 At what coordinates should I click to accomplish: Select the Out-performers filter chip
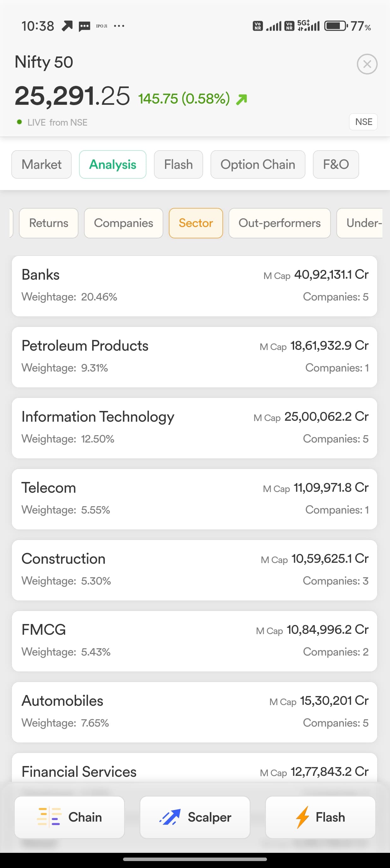(x=279, y=223)
